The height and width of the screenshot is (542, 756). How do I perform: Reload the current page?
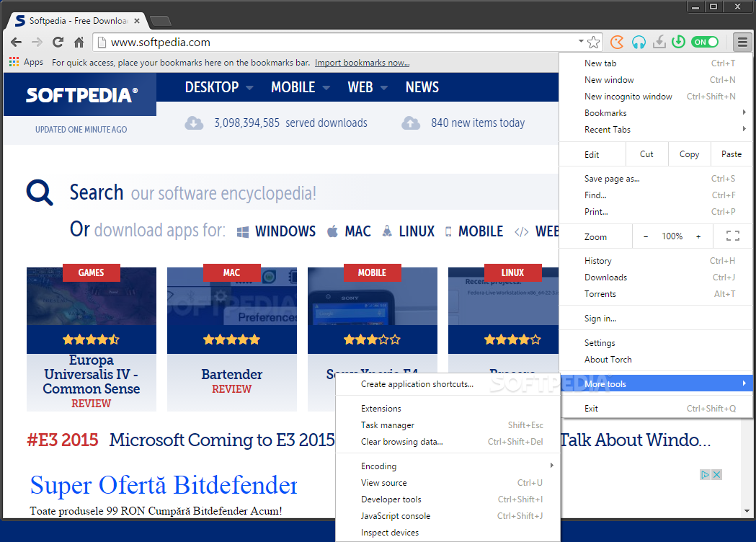[x=58, y=43]
